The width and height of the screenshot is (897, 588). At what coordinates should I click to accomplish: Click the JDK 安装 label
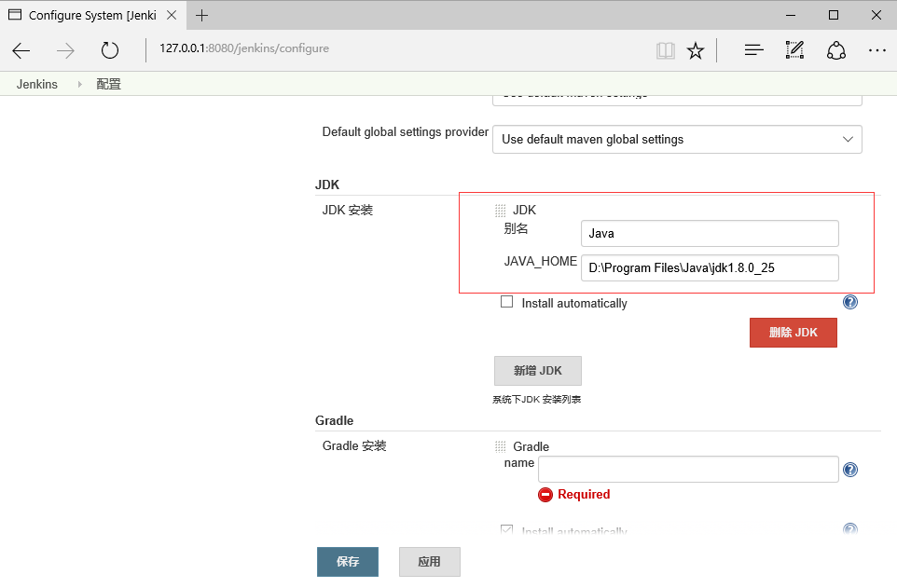347,210
